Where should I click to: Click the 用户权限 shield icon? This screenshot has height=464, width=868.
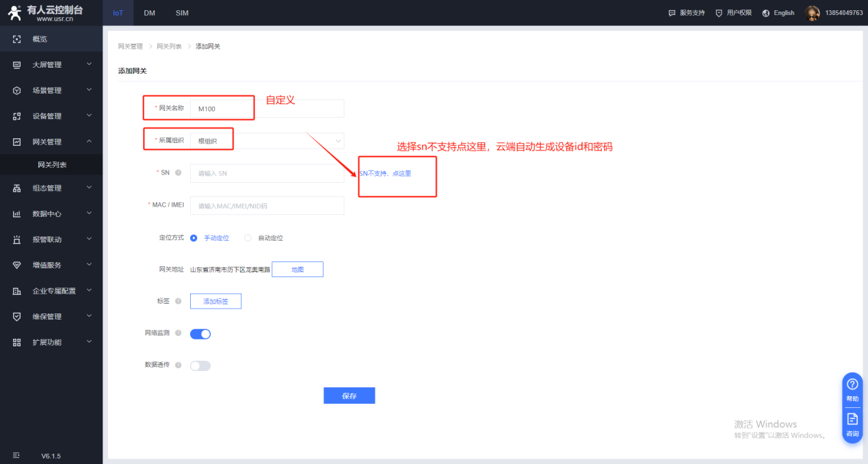719,13
